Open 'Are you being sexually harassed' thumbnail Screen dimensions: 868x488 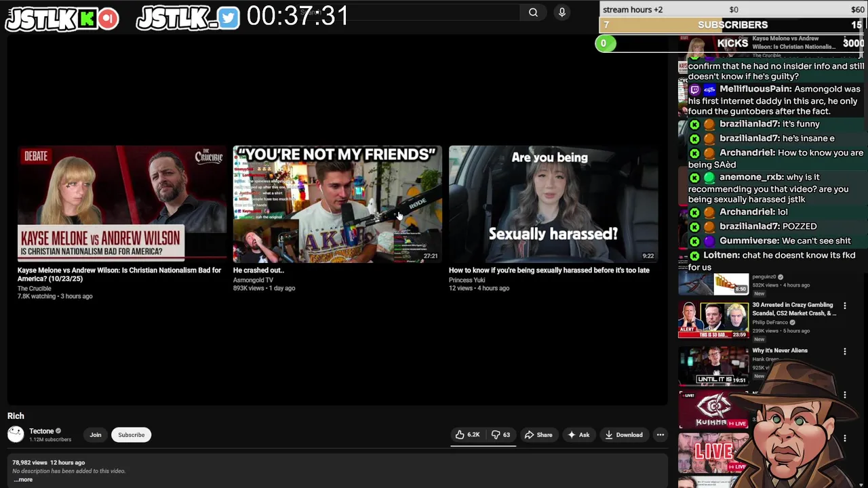point(553,204)
